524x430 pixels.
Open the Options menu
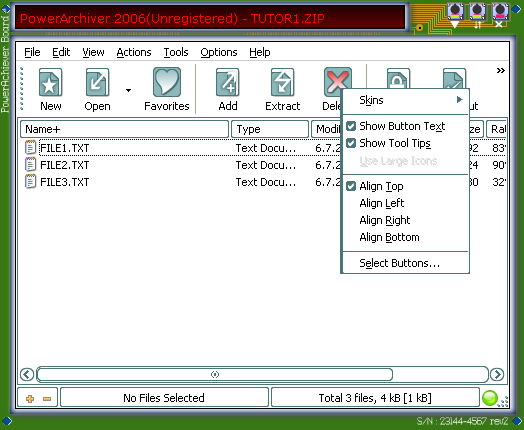219,52
